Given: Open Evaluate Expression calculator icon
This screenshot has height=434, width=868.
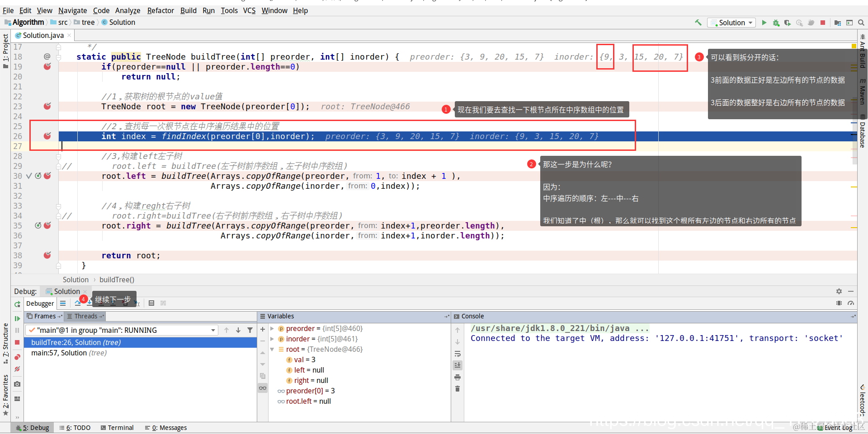Looking at the screenshot, I should [x=151, y=303].
